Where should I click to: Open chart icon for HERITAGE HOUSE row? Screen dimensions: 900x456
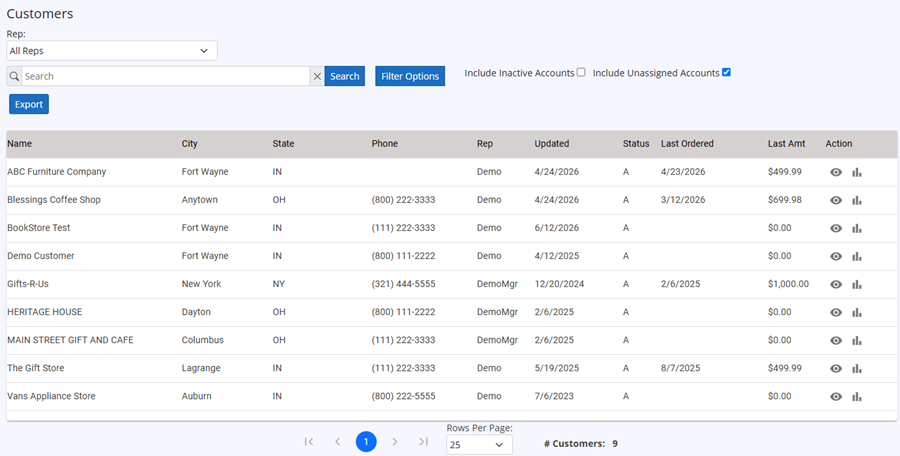click(x=857, y=312)
